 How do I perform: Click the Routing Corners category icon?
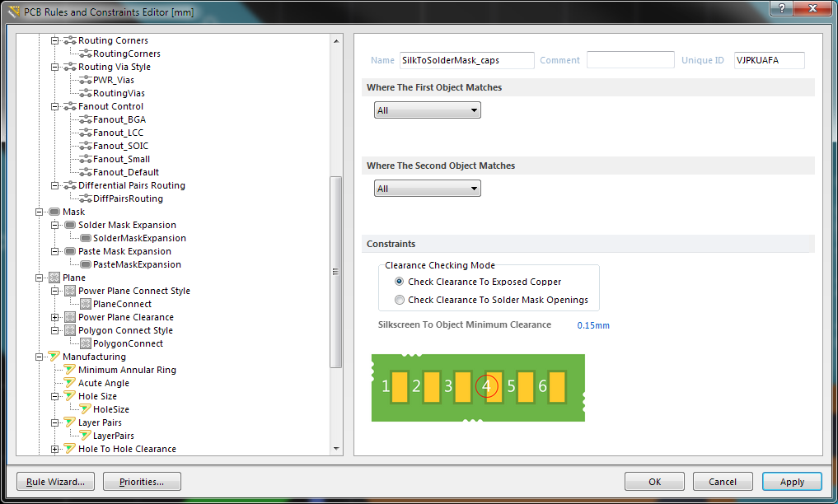[x=69, y=40]
